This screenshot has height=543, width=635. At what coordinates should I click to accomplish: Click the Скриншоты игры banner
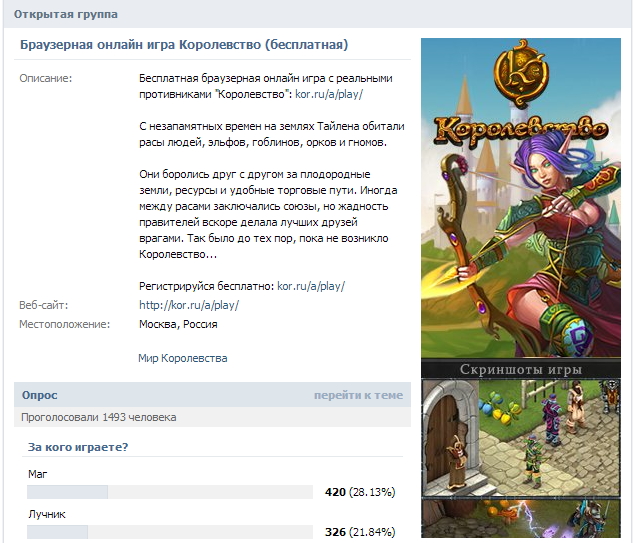coord(521,369)
